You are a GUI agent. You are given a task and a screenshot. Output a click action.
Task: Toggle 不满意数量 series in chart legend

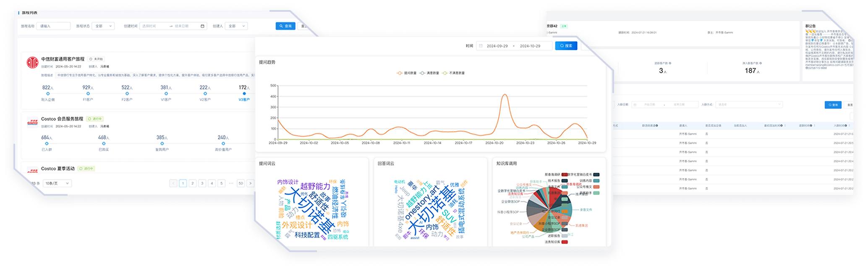454,73
